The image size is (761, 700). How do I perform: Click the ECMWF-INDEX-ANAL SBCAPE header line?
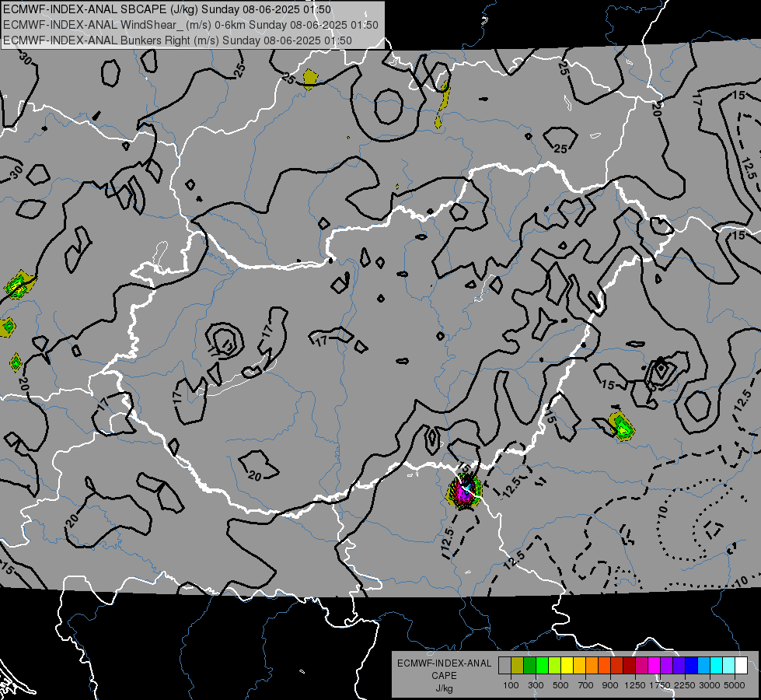click(x=167, y=9)
